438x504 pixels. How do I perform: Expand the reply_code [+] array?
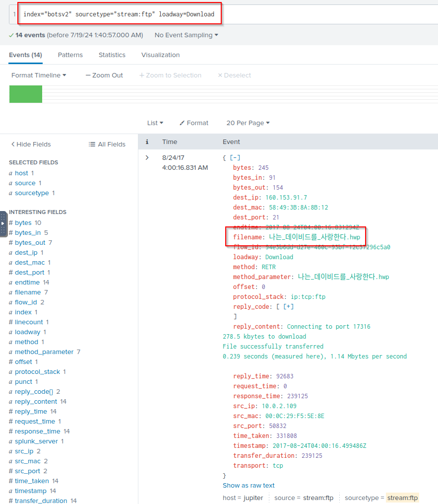(x=288, y=307)
